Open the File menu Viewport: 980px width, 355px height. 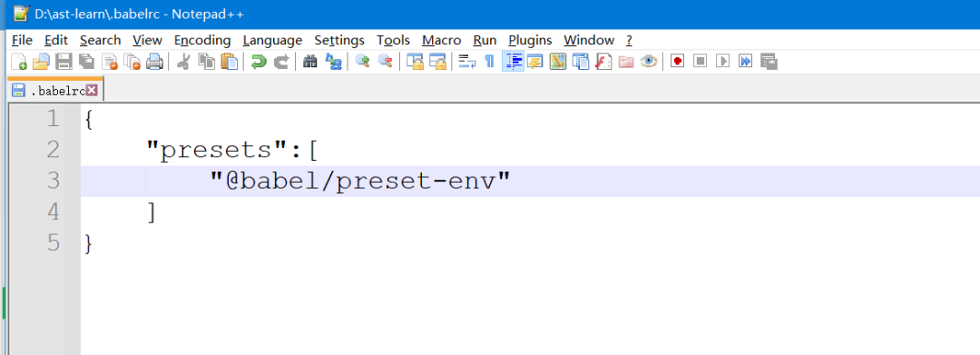coord(22,40)
